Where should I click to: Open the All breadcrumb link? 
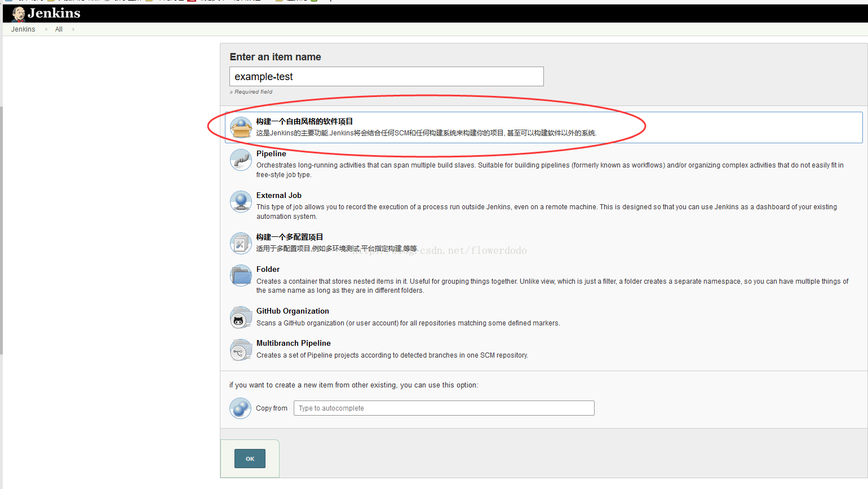click(x=59, y=29)
